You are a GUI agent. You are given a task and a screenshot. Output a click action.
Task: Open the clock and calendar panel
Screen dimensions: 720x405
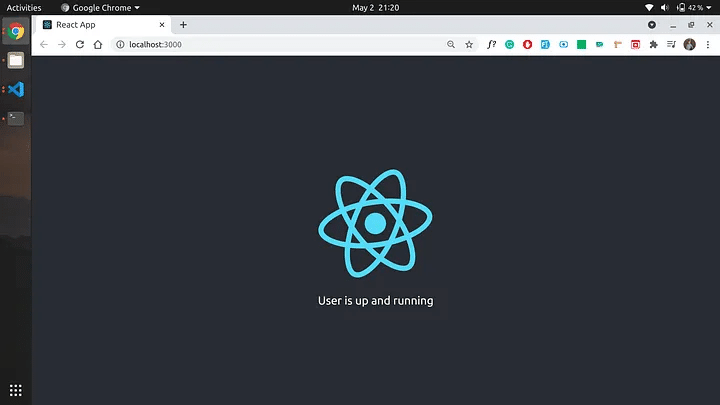tap(376, 7)
